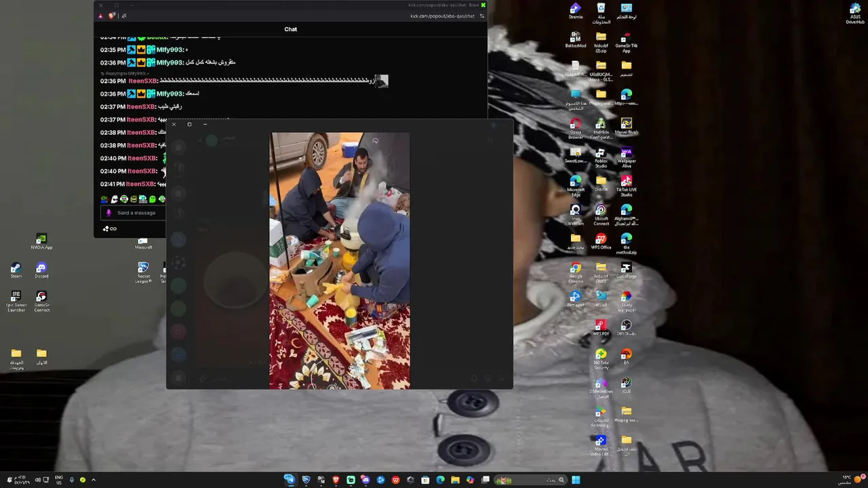Open Epic Games Launcher shortcut
Viewport: 868px width, 488px height.
(16, 302)
